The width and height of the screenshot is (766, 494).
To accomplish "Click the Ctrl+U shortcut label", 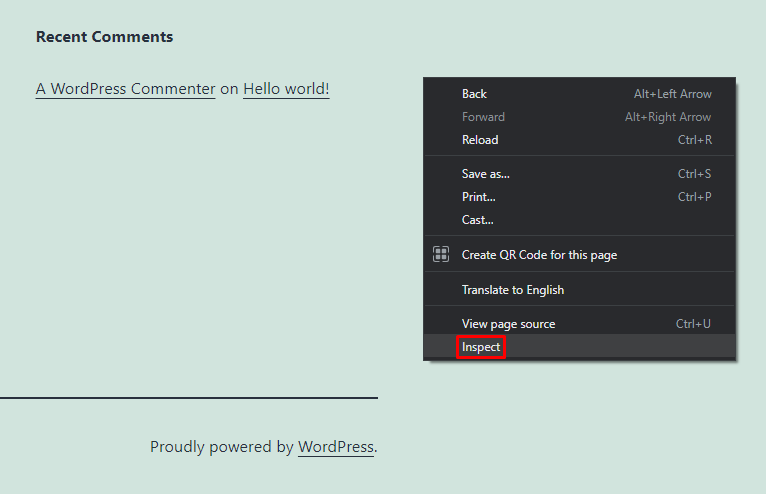I will tap(693, 324).
